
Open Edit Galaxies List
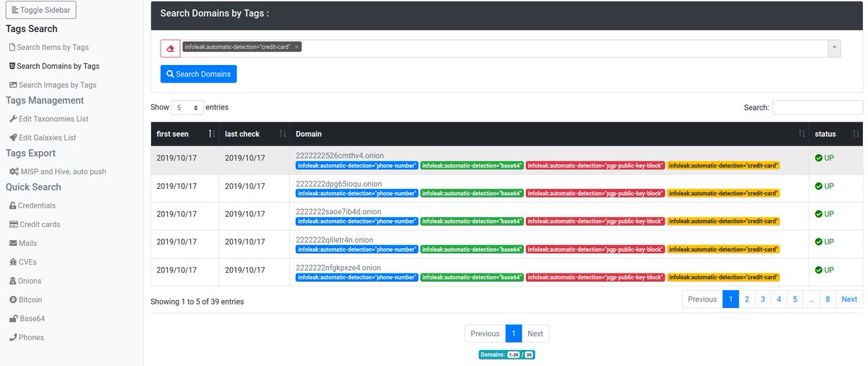coord(48,137)
